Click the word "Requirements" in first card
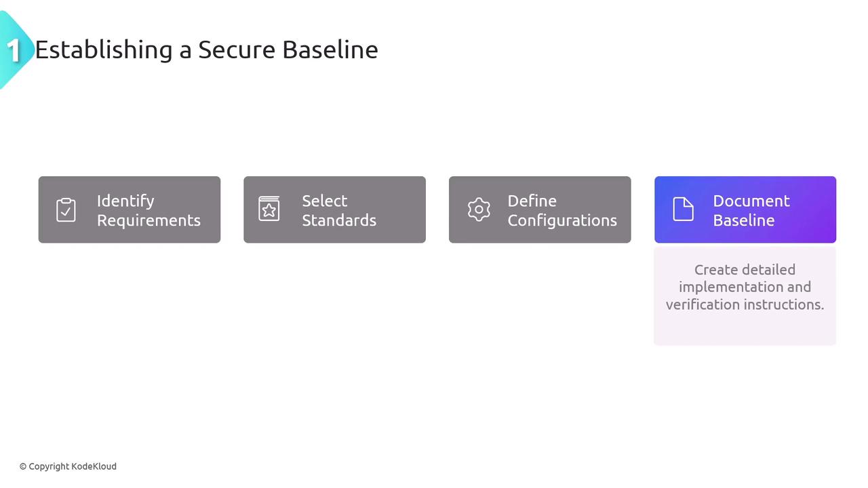This screenshot has height=488, width=868. pyautogui.click(x=149, y=220)
